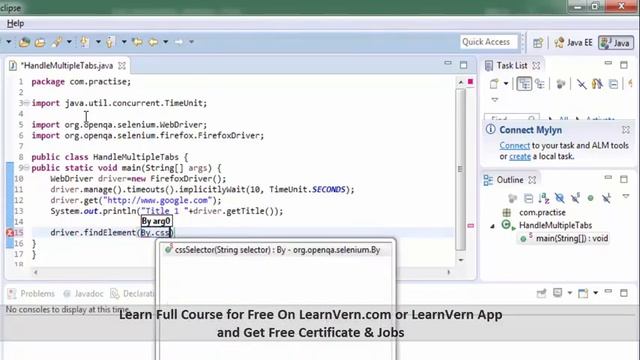
Task: Collapse the HandleMultipleTabs node in Outline
Action: [492, 225]
